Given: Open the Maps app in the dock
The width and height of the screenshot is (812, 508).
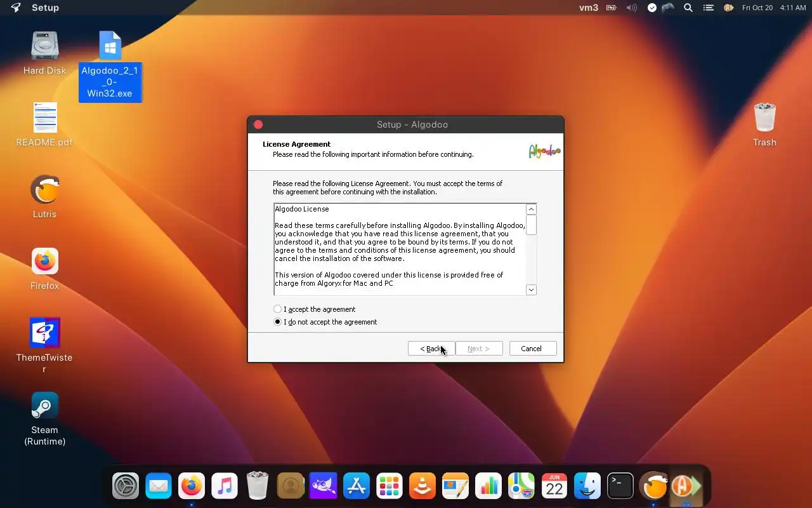Looking at the screenshot, I should [x=521, y=487].
